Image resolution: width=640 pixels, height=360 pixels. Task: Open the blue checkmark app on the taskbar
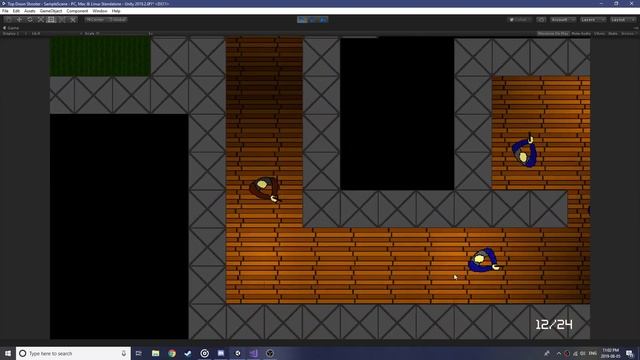(x=188, y=353)
